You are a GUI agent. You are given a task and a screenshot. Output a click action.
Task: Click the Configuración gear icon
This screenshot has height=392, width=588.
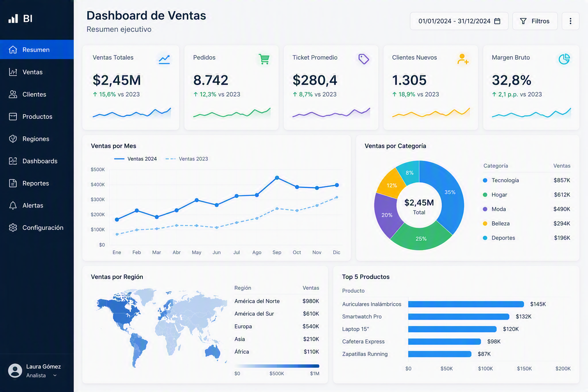click(x=13, y=228)
